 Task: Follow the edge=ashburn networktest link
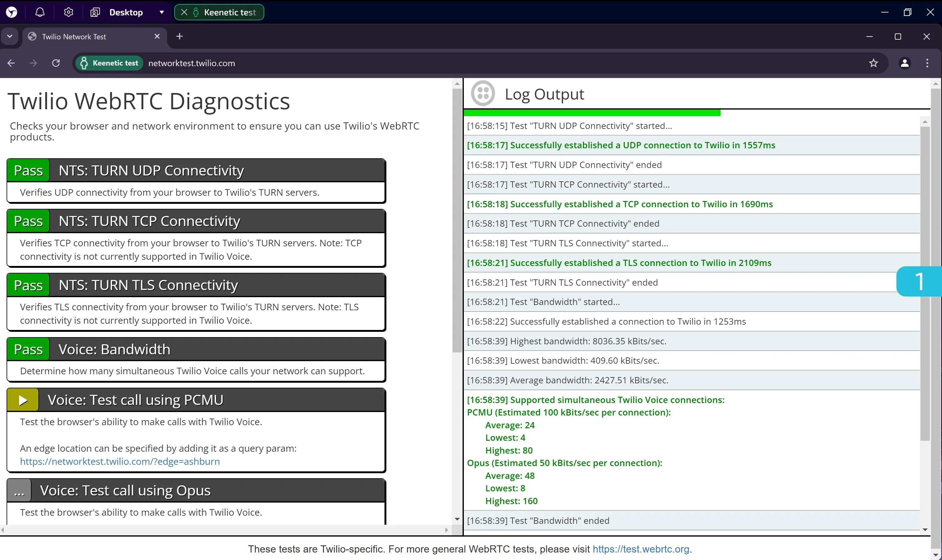[x=120, y=461]
